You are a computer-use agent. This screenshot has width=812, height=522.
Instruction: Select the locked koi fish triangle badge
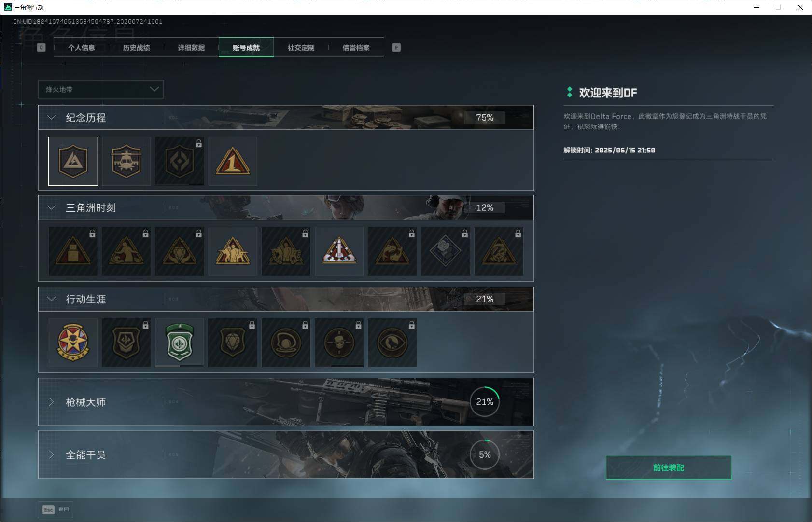point(392,251)
